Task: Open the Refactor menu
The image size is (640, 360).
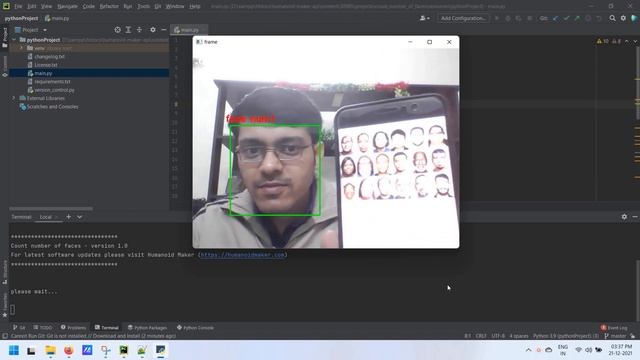Action: (109, 6)
